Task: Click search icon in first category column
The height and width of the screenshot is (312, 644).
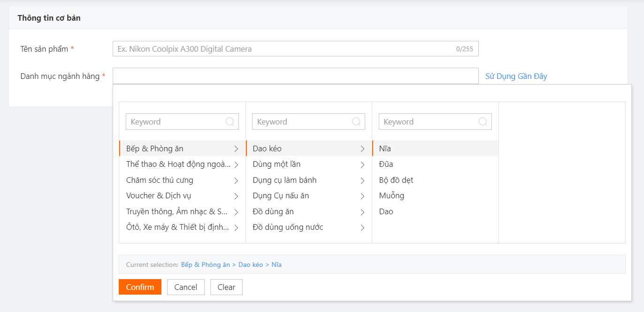Action: pos(230,122)
